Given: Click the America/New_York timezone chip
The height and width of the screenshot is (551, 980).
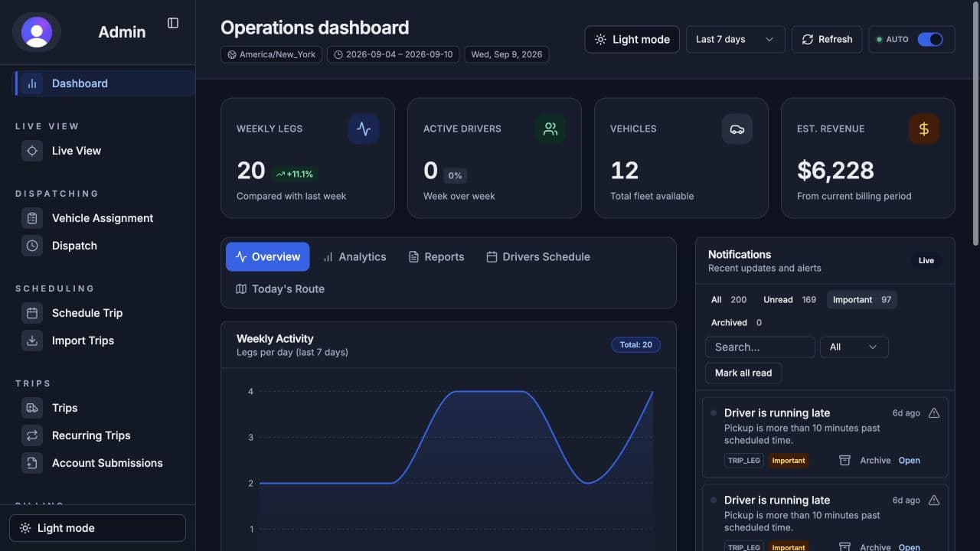Looking at the screenshot, I should coord(271,55).
